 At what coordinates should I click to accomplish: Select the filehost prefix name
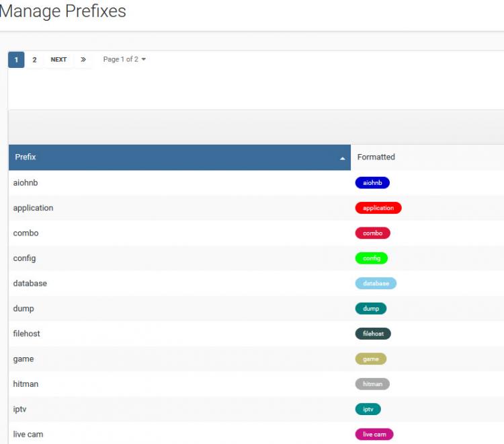click(27, 334)
